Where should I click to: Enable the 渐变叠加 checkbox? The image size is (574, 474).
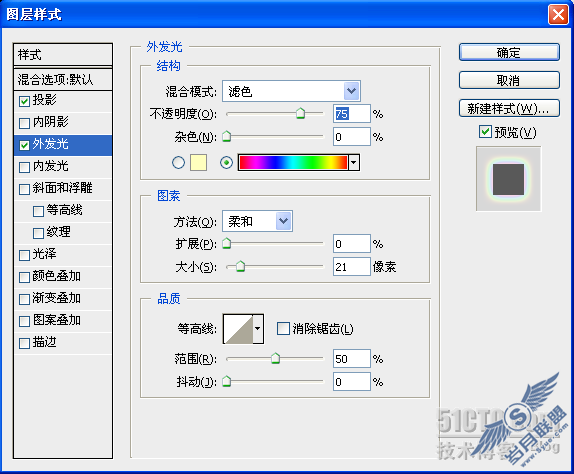(25, 299)
